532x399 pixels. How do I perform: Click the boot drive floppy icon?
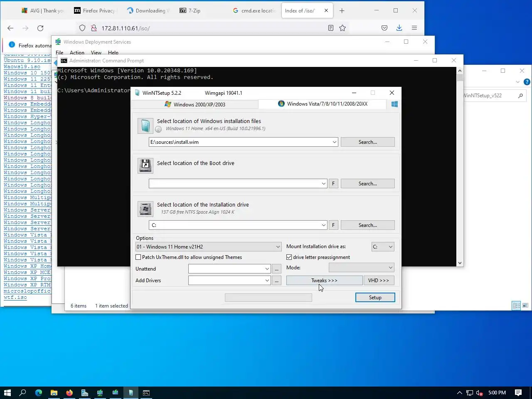tap(145, 166)
